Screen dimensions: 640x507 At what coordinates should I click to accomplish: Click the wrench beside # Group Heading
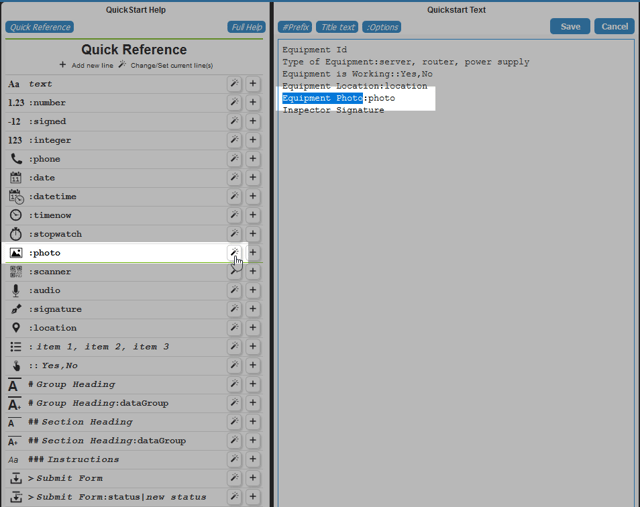(x=233, y=384)
